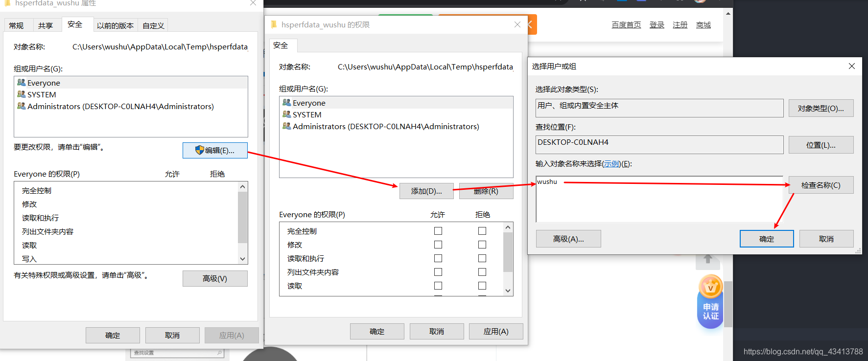The width and height of the screenshot is (868, 361).
Task: Click the object name input containing wushu
Action: click(659, 199)
